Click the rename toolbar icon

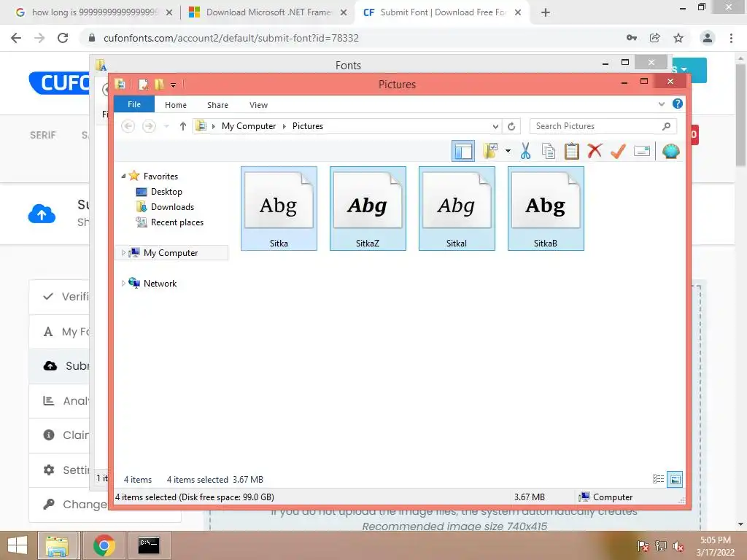(x=642, y=152)
